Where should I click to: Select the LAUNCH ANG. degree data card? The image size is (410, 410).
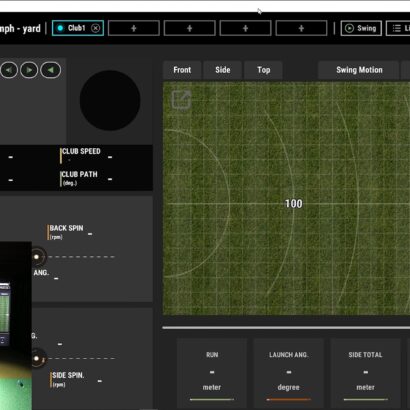pyautogui.click(x=289, y=372)
